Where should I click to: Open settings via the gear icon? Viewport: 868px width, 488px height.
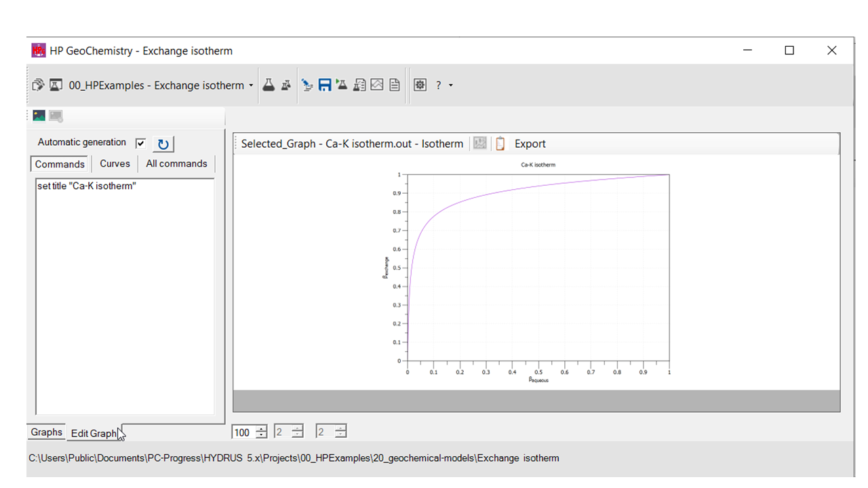pyautogui.click(x=420, y=85)
